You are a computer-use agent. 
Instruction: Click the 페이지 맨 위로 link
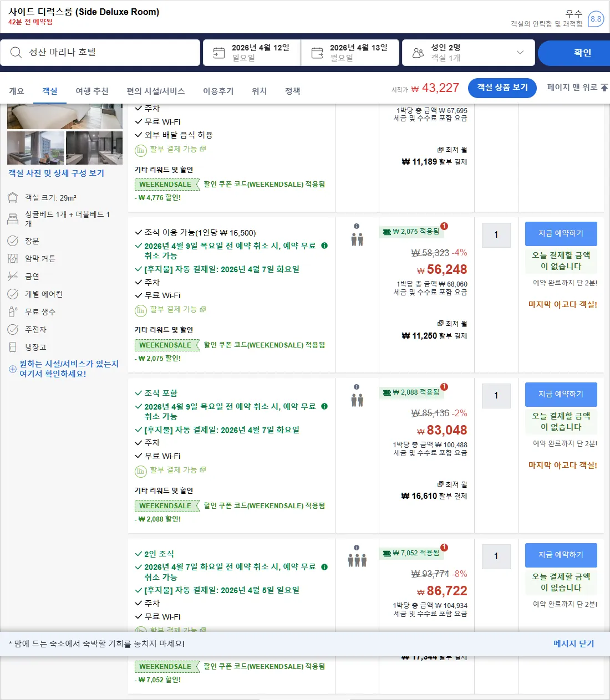572,88
